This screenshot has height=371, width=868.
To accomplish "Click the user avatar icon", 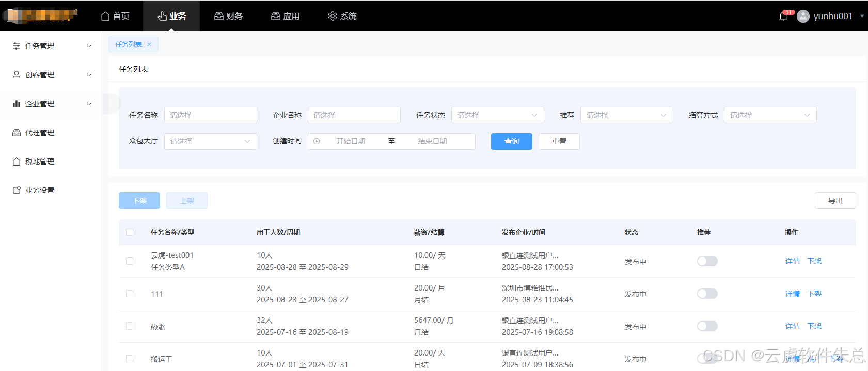I will (803, 17).
